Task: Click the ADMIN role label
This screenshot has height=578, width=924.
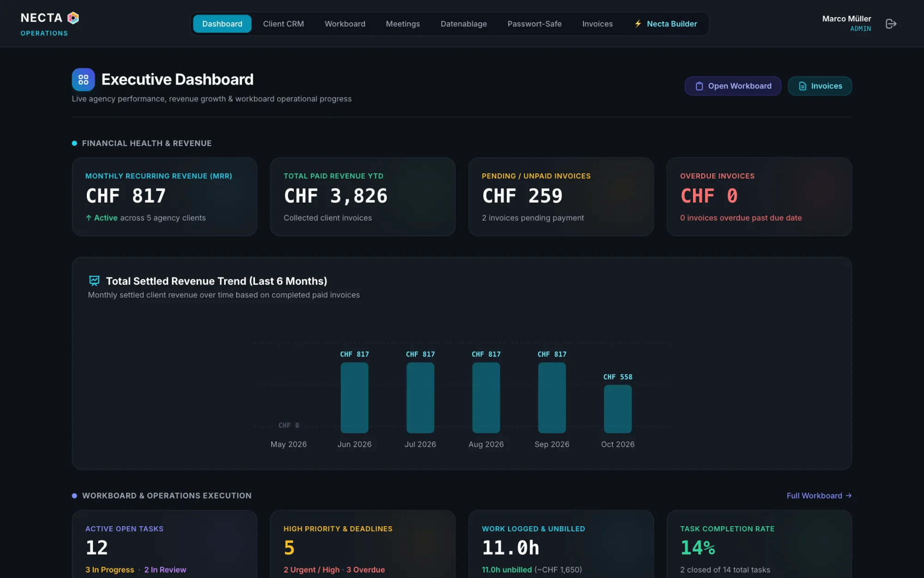Action: [861, 29]
